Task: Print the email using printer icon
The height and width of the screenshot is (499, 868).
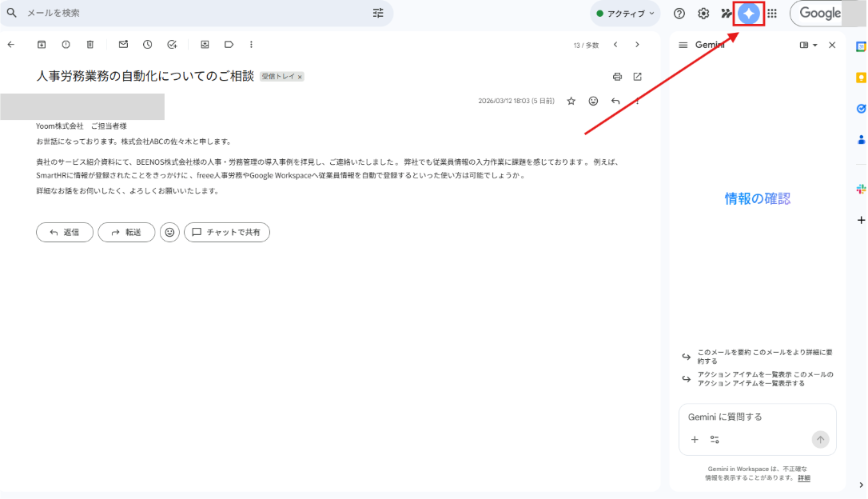Action: point(617,77)
